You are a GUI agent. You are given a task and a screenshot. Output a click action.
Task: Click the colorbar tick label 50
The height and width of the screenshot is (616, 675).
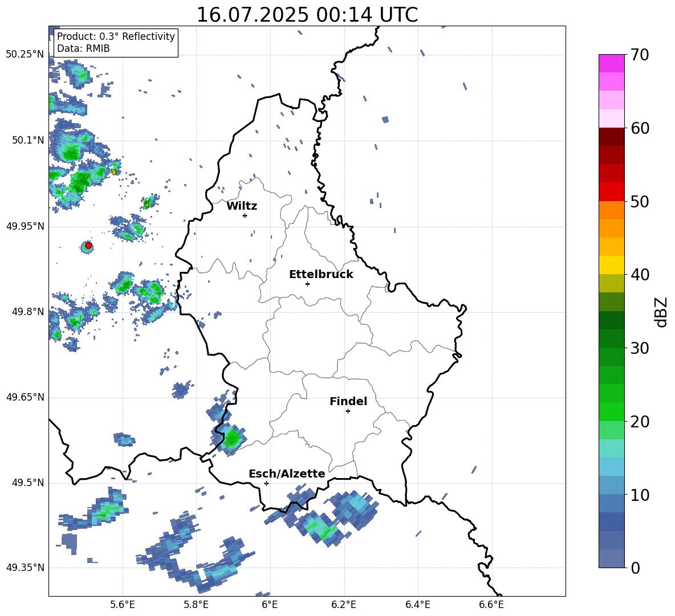coord(640,201)
